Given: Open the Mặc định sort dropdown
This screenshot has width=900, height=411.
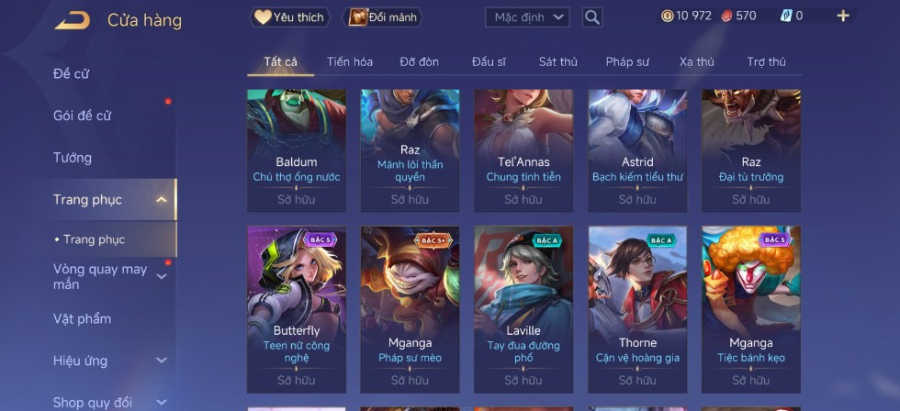Looking at the screenshot, I should [x=527, y=17].
